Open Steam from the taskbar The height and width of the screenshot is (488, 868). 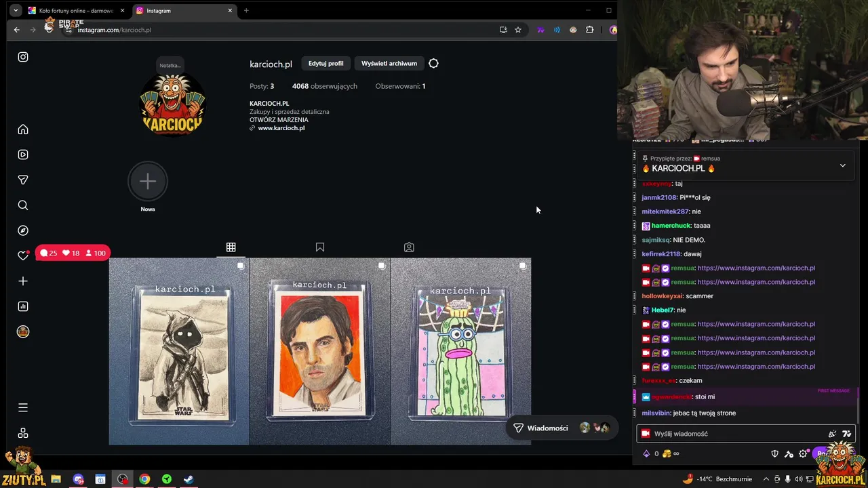pyautogui.click(x=189, y=479)
